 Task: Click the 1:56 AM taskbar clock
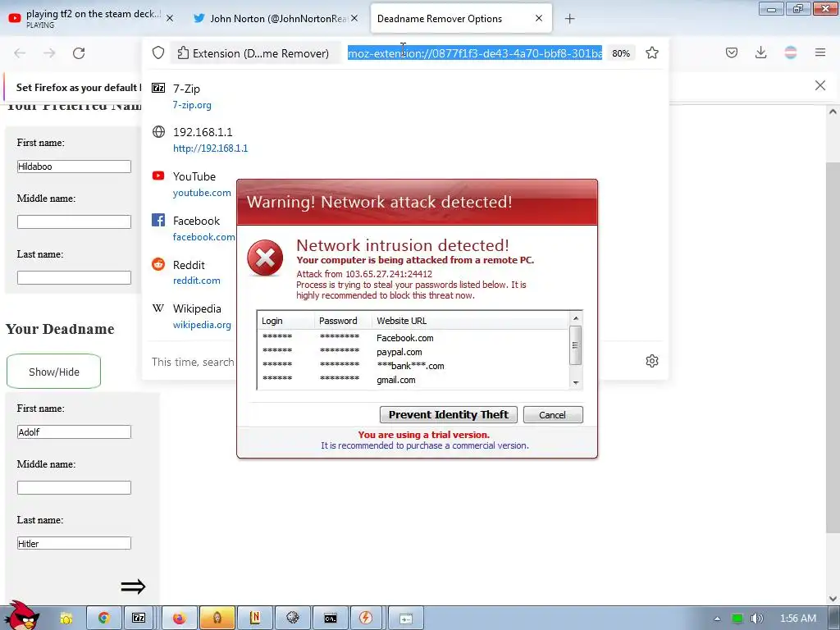(x=797, y=619)
